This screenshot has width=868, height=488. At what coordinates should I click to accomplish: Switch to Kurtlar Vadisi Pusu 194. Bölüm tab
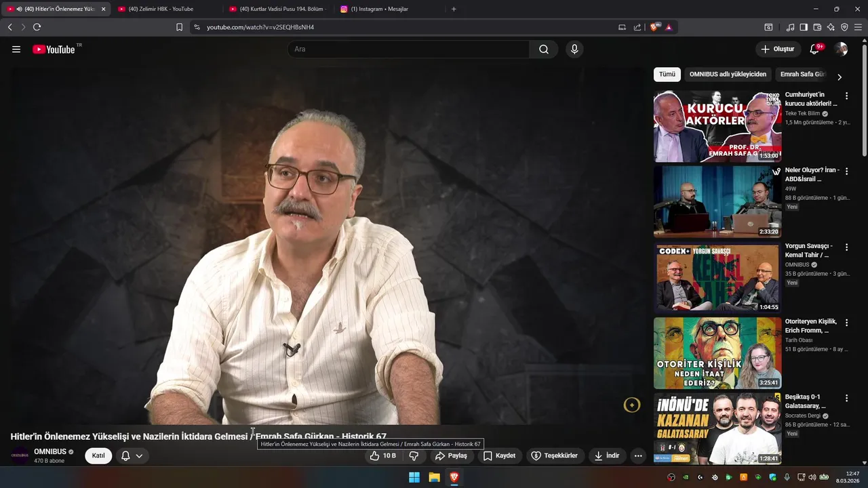277,9
